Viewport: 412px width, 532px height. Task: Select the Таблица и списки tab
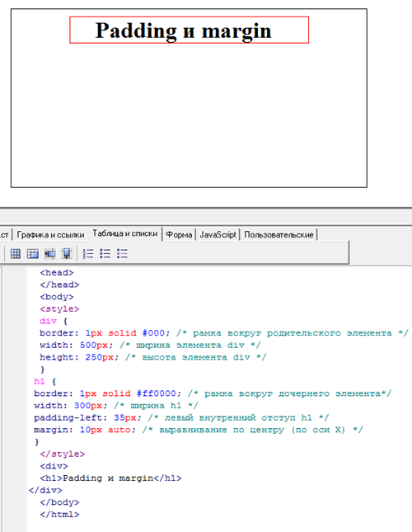click(x=125, y=233)
